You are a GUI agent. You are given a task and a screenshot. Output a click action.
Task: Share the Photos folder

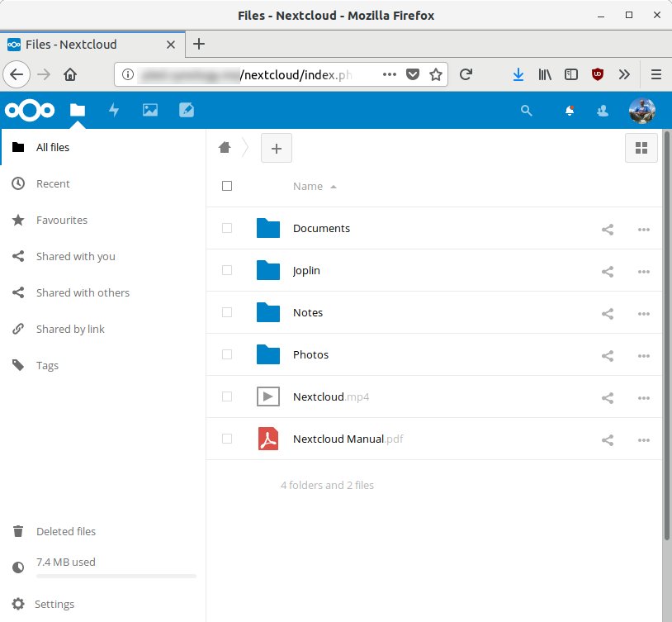(x=608, y=356)
